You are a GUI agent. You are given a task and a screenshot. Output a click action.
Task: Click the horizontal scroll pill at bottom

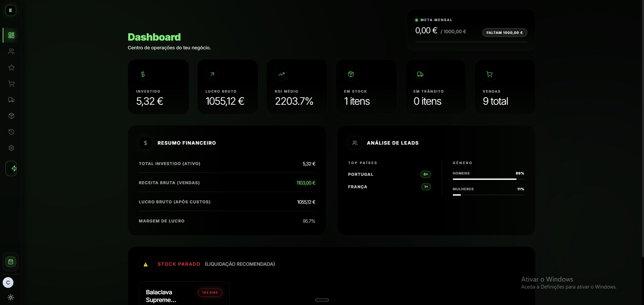point(322,300)
